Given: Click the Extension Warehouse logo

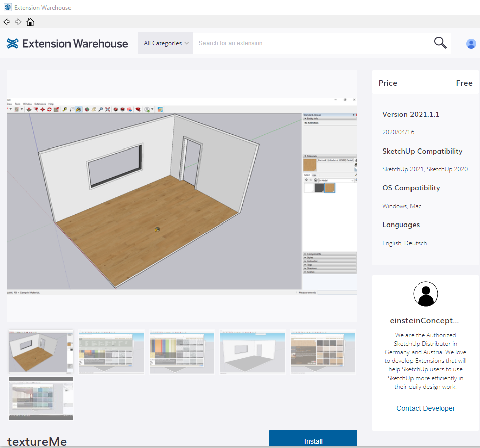Looking at the screenshot, I should coord(67,44).
